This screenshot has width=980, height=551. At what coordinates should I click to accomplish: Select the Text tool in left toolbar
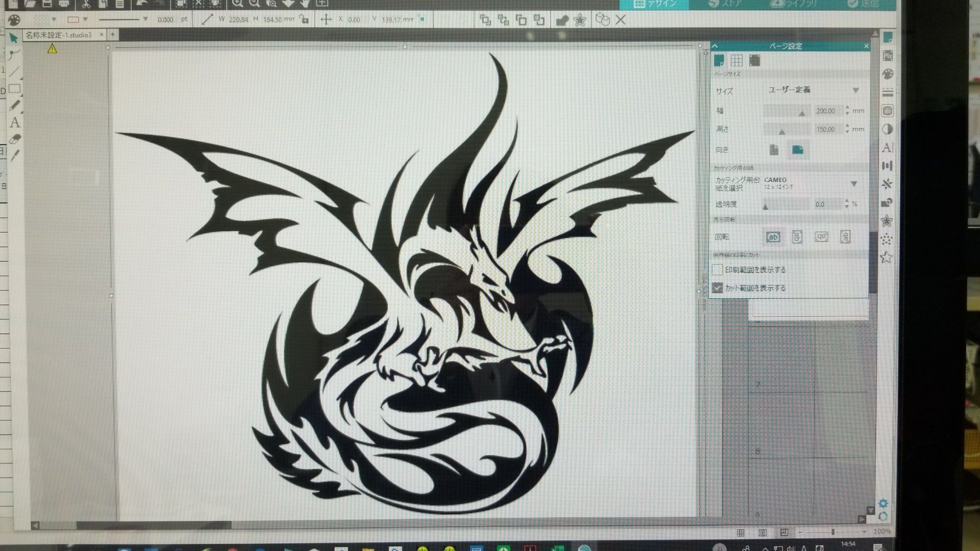(15, 122)
